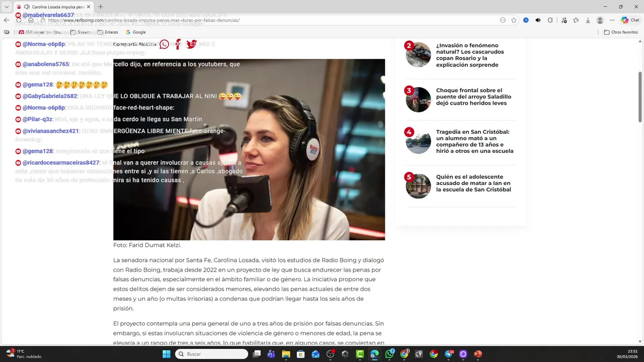The height and width of the screenshot is (362, 644).
Task: Open PowerPoint from taskbar
Action: tap(477, 354)
